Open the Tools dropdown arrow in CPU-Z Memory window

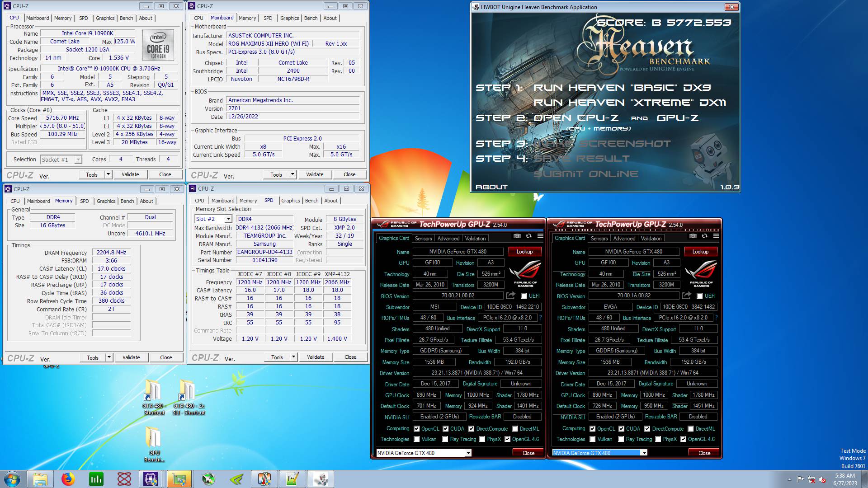pos(109,357)
